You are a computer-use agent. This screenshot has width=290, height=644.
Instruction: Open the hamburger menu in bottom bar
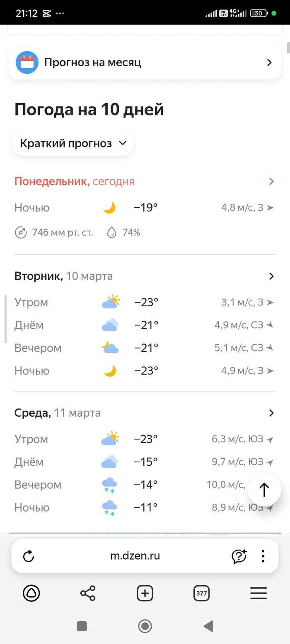point(259,594)
